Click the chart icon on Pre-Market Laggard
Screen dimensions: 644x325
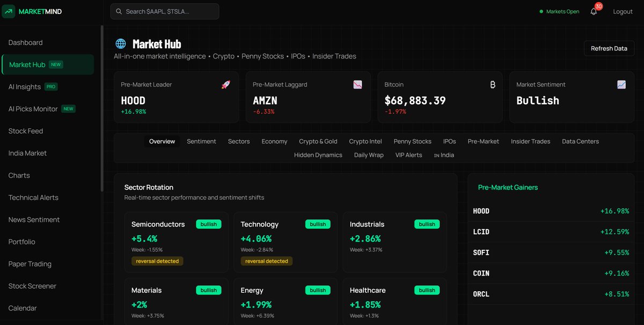pyautogui.click(x=358, y=84)
